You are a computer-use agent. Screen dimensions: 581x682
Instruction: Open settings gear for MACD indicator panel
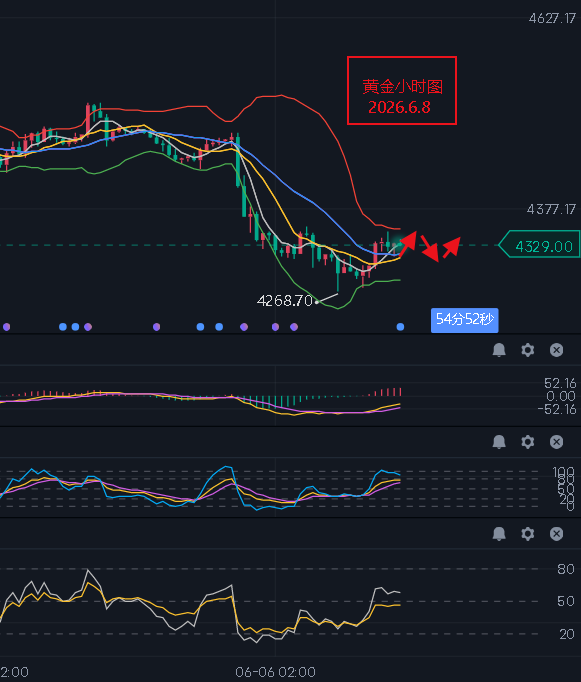point(528,350)
